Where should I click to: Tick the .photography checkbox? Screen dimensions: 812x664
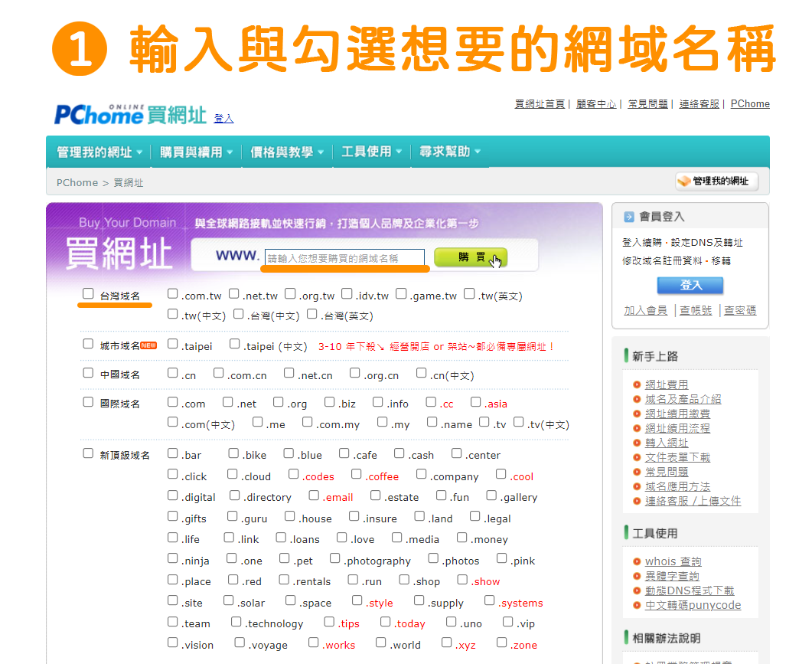coord(334,558)
